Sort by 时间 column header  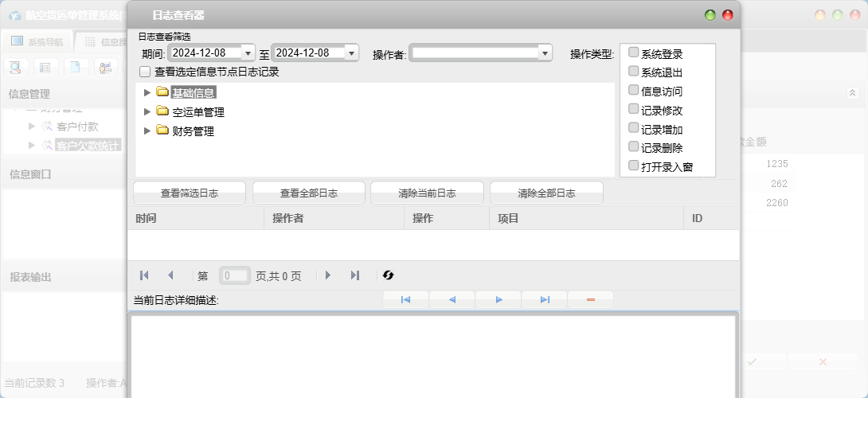(196, 218)
